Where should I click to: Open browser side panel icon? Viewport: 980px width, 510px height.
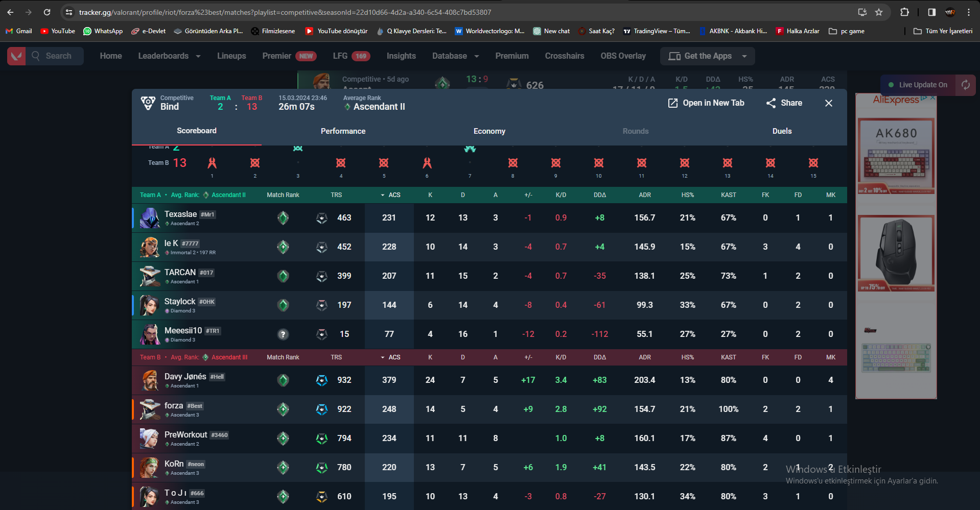coord(932,12)
